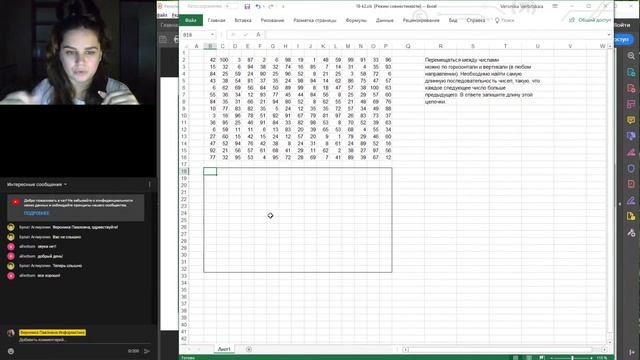The width and height of the screenshot is (640, 360).
Task: Toggle the AutoSave switch in title bar
Action: pos(231,6)
